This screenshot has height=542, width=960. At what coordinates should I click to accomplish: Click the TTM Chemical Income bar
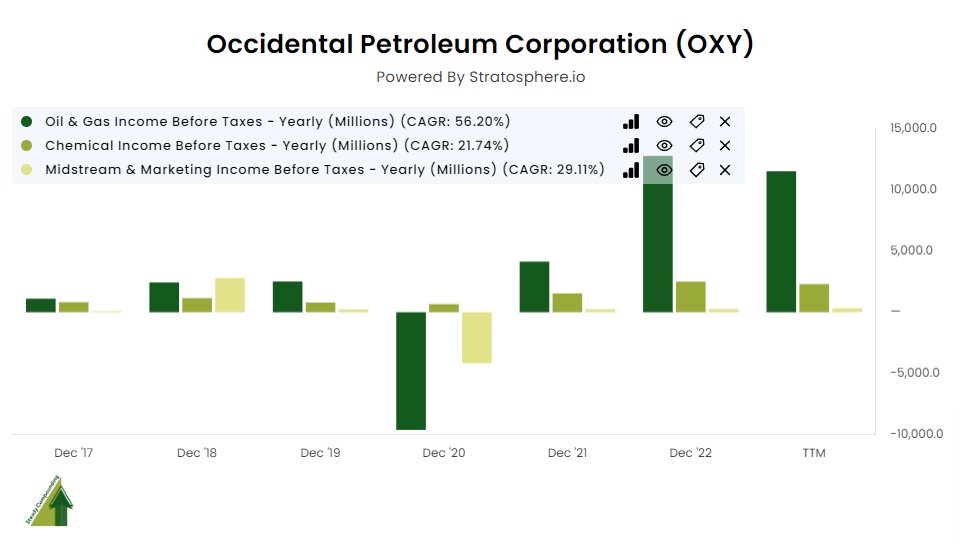pos(814,298)
